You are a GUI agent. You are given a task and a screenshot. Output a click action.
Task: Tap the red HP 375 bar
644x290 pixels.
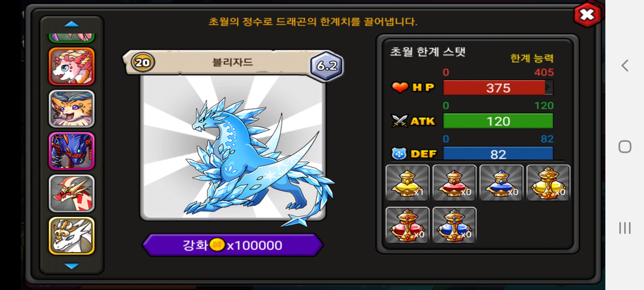(498, 88)
